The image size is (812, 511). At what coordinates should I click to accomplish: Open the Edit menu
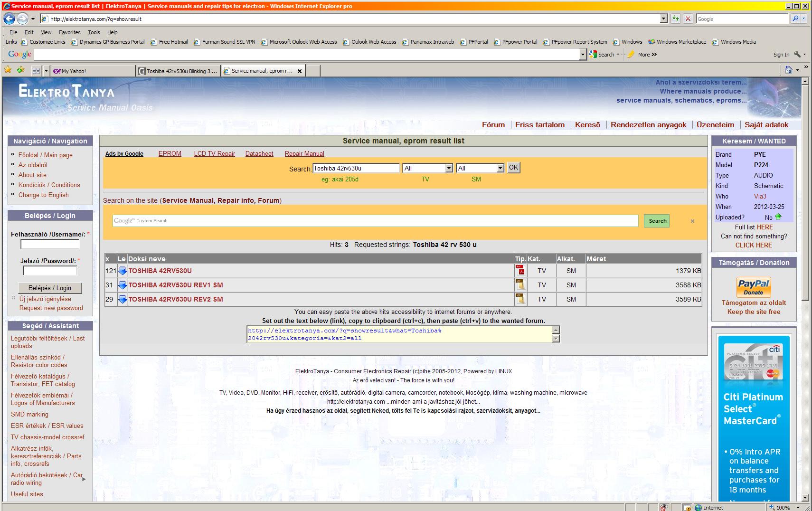point(29,32)
